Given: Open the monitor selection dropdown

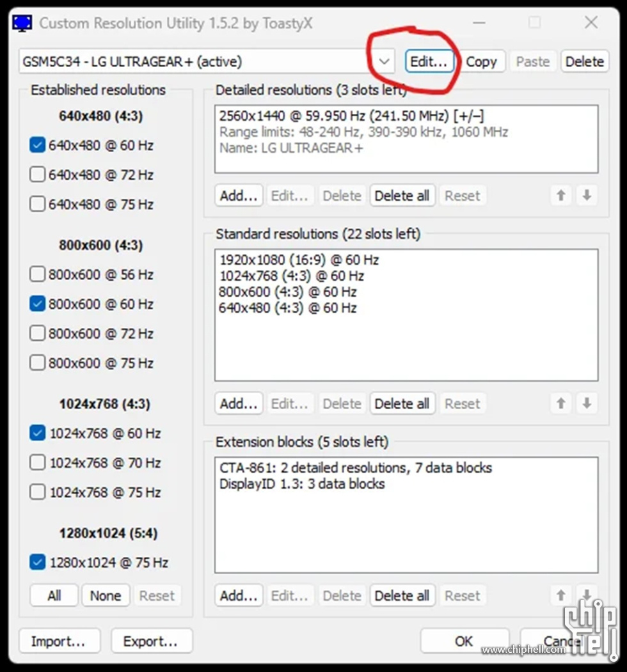Looking at the screenshot, I should [384, 61].
